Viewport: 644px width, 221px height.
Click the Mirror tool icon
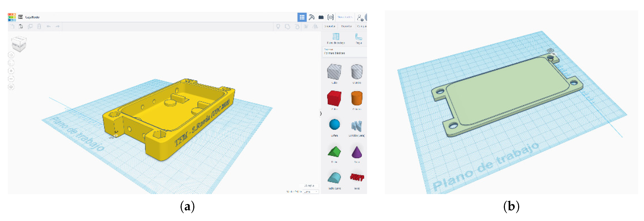click(x=315, y=26)
